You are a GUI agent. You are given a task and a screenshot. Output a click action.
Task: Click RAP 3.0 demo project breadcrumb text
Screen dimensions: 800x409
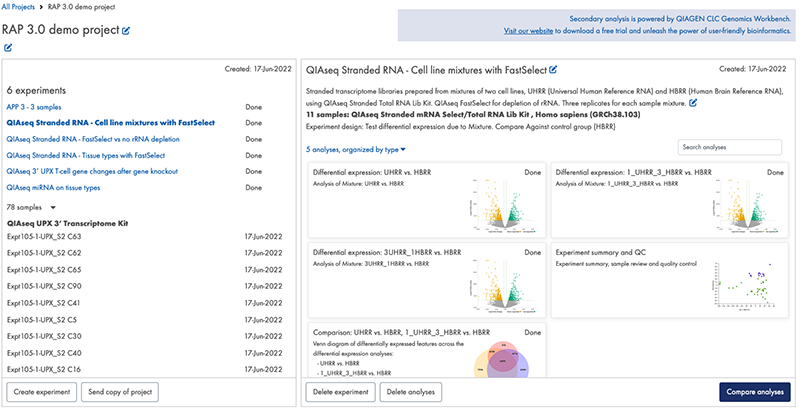(81, 7)
